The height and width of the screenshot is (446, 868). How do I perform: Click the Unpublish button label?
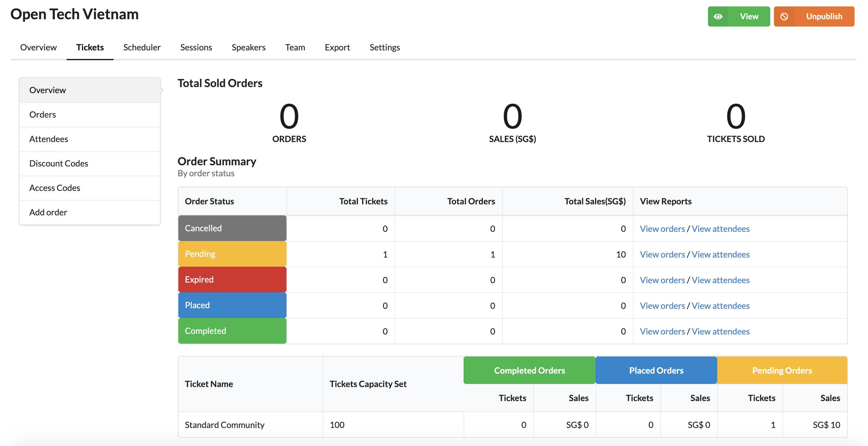pos(824,16)
